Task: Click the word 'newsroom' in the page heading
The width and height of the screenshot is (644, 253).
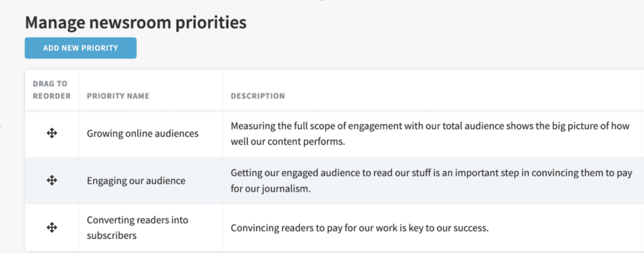Action: coord(130,23)
